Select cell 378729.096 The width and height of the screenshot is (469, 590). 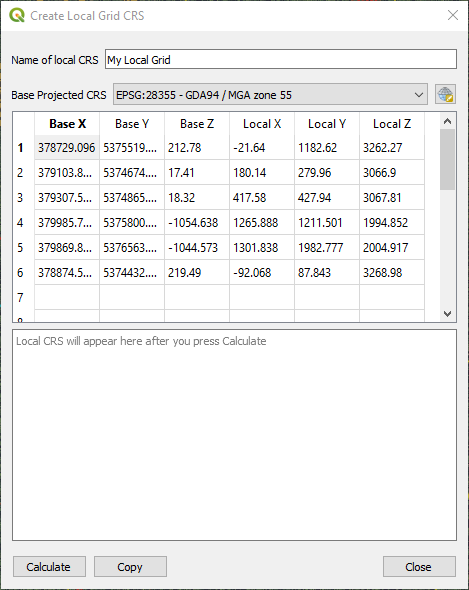tap(67, 148)
